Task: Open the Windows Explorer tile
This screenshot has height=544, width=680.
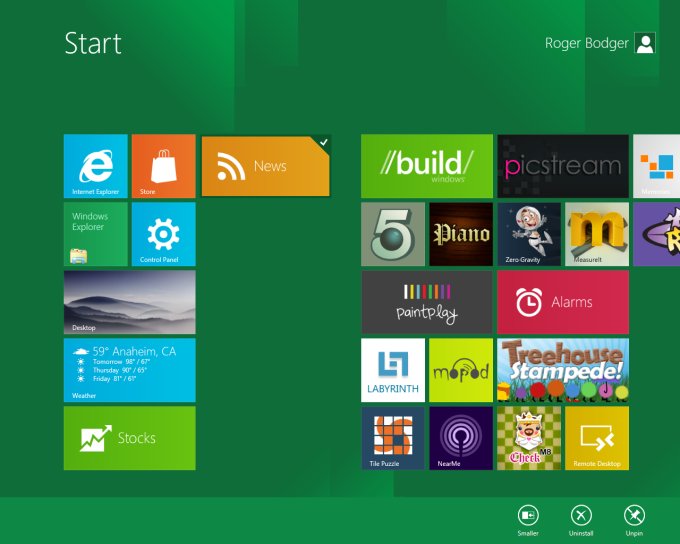Action: (95, 234)
